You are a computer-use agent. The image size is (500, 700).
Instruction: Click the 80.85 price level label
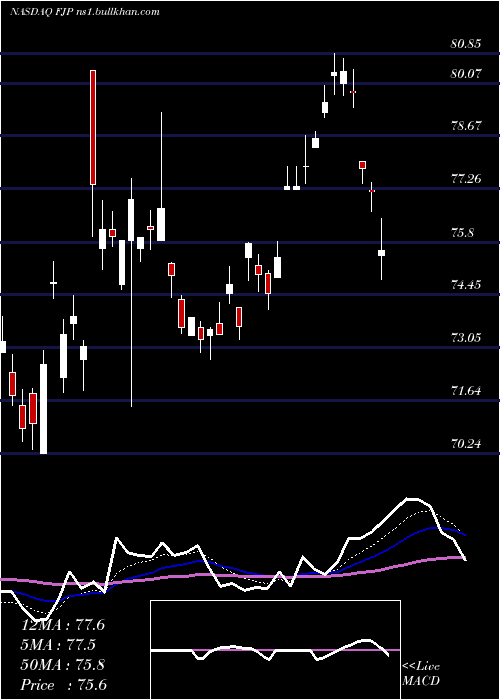click(x=466, y=44)
